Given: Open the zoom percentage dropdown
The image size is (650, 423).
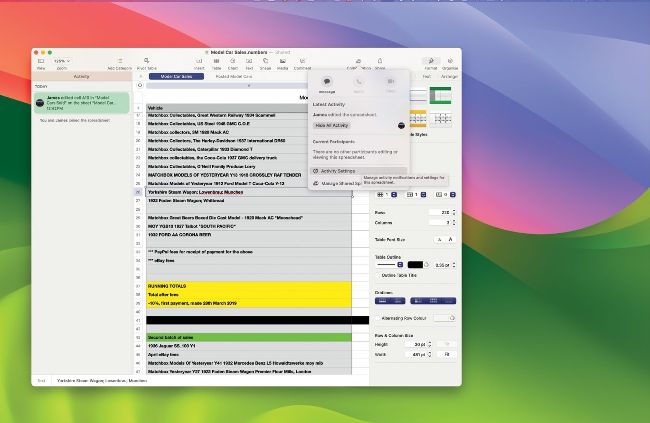Looking at the screenshot, I should pyautogui.click(x=62, y=61).
